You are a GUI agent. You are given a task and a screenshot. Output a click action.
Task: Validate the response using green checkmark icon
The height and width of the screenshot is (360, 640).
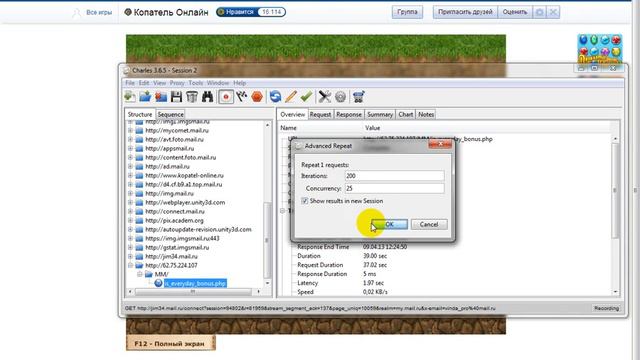(306, 97)
